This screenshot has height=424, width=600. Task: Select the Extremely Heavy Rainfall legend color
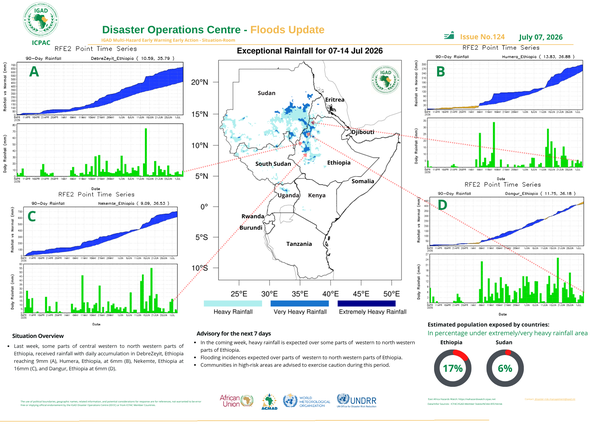[367, 303]
